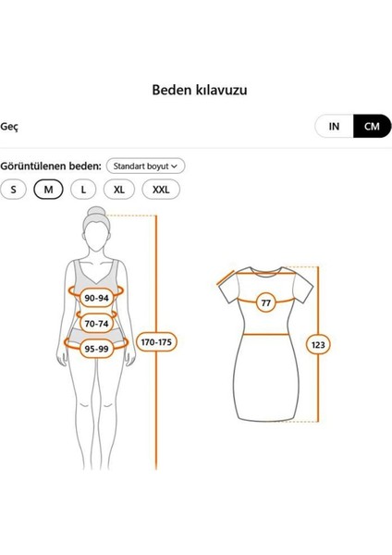Select the XXL size option

click(161, 190)
